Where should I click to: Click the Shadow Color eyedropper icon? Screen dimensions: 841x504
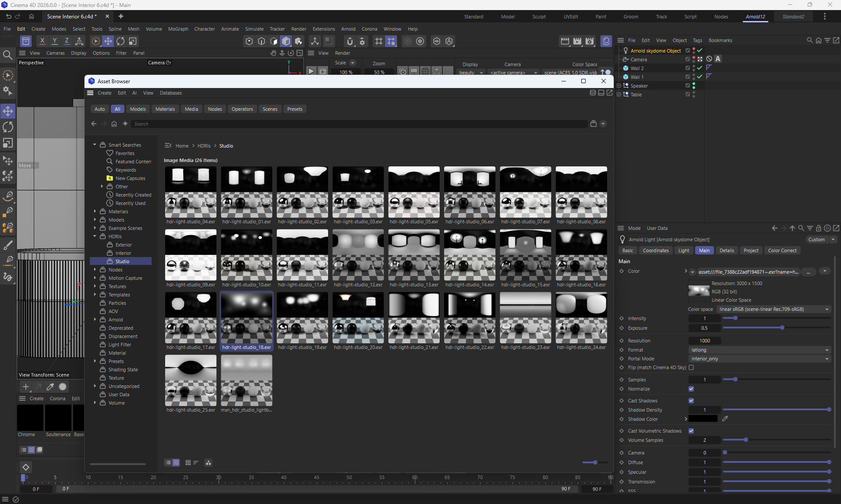[x=725, y=419]
